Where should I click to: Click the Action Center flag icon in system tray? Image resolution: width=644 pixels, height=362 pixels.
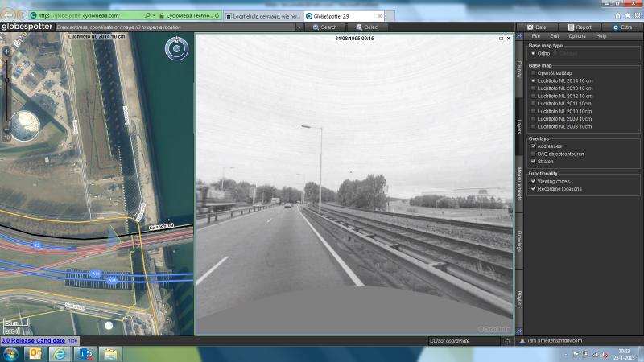coord(576,355)
